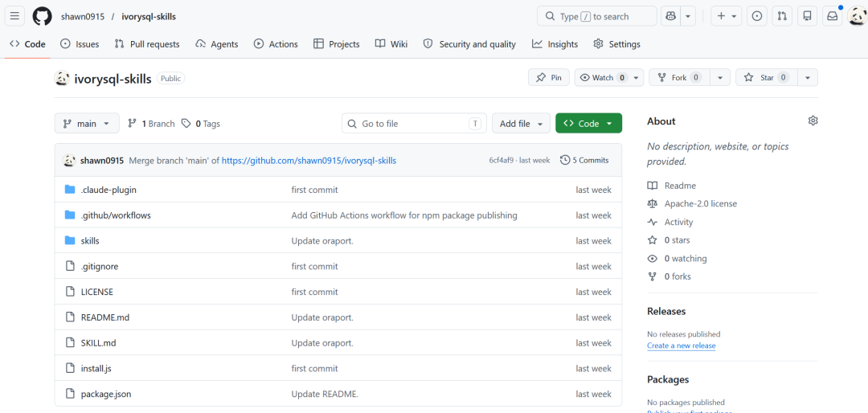Open the Releases heading link

666,311
